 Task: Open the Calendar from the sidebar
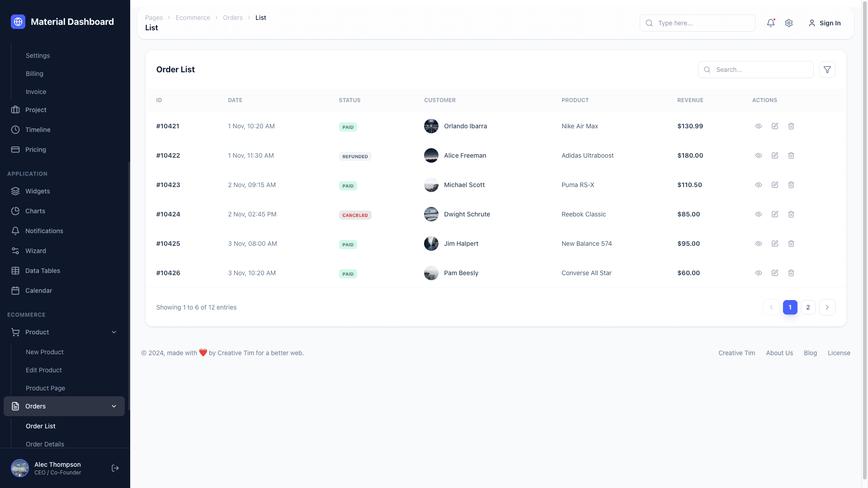tap(15, 291)
